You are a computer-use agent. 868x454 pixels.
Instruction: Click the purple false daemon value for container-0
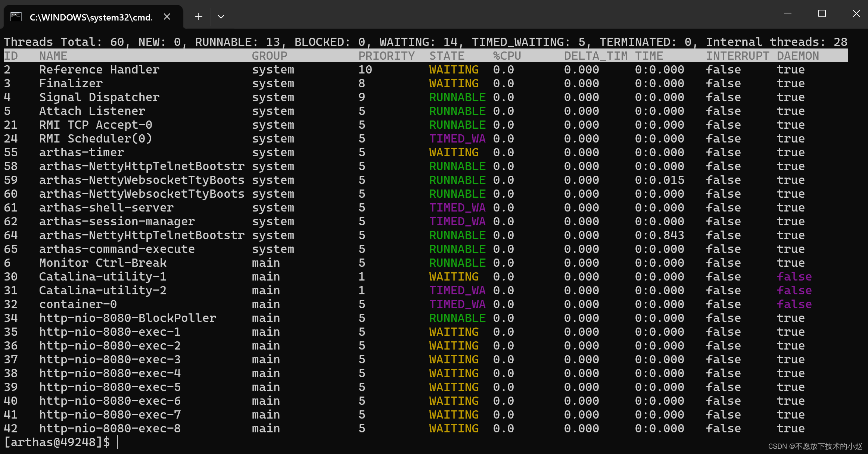[x=794, y=304]
